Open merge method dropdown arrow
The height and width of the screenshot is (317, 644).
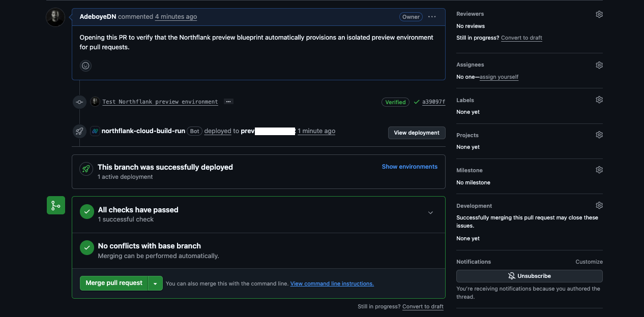155,283
